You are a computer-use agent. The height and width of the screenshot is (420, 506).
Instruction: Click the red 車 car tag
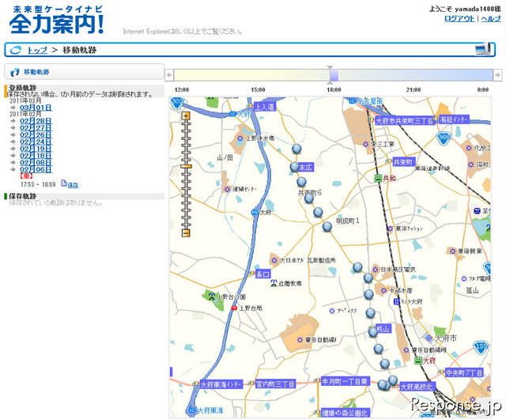point(26,176)
